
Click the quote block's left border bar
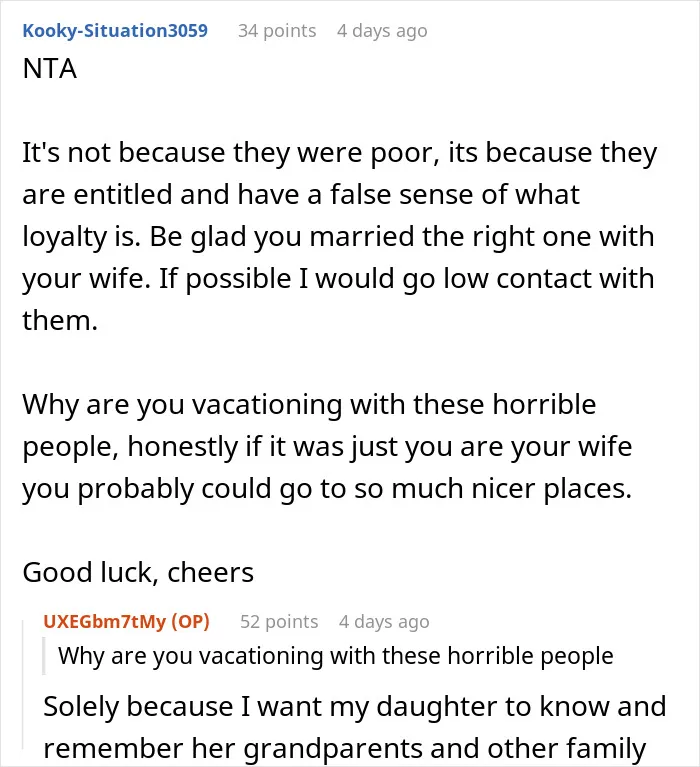[44, 655]
